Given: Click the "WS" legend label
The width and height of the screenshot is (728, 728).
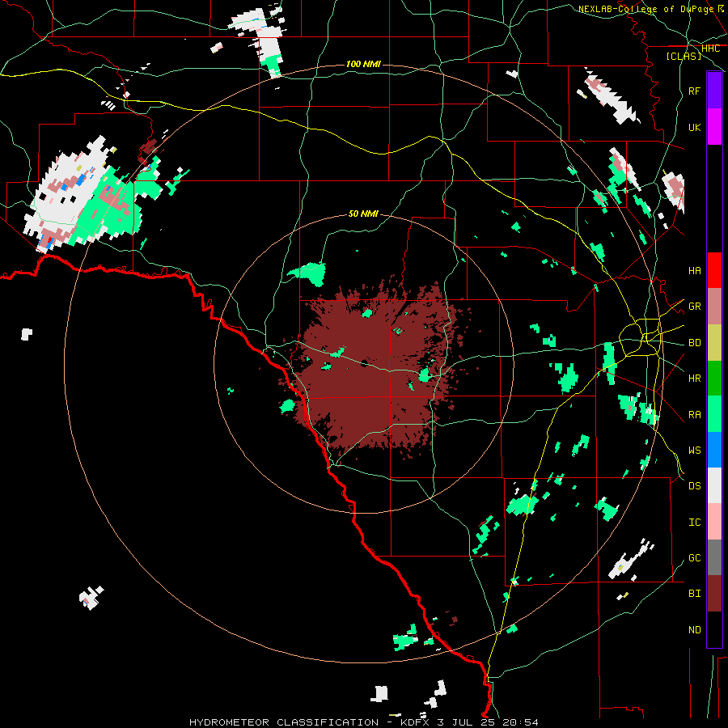Looking at the screenshot, I should click(x=695, y=451).
